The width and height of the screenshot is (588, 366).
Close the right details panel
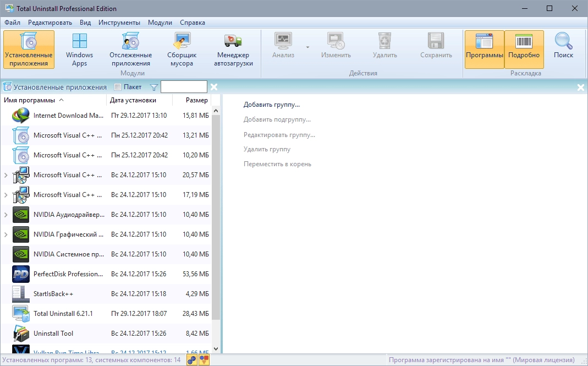580,88
